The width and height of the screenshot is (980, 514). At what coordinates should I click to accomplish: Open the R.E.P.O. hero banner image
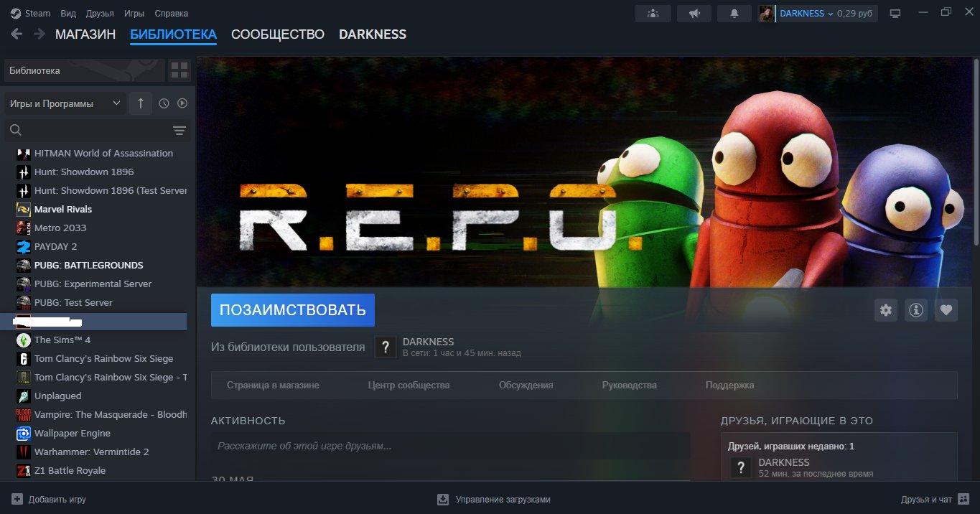point(583,172)
